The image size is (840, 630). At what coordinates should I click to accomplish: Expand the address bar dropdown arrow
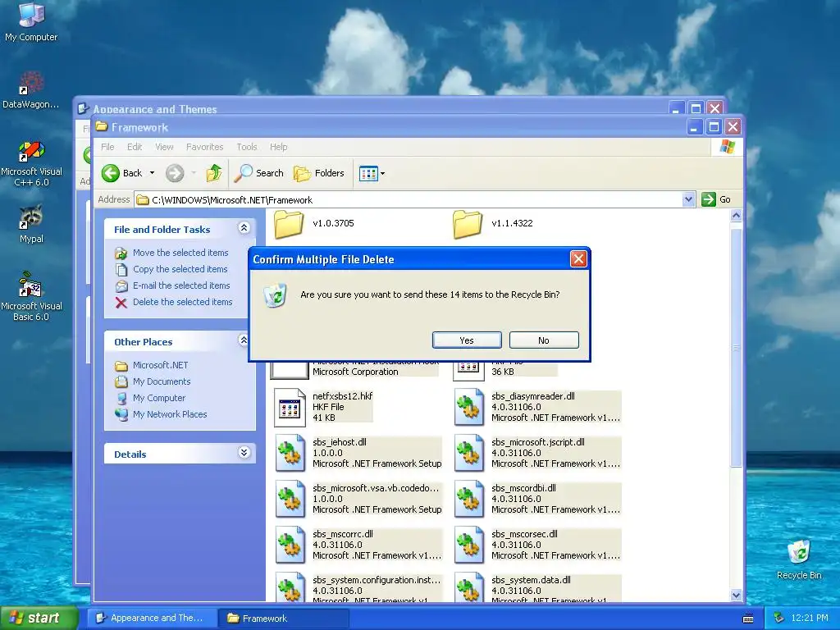click(689, 200)
